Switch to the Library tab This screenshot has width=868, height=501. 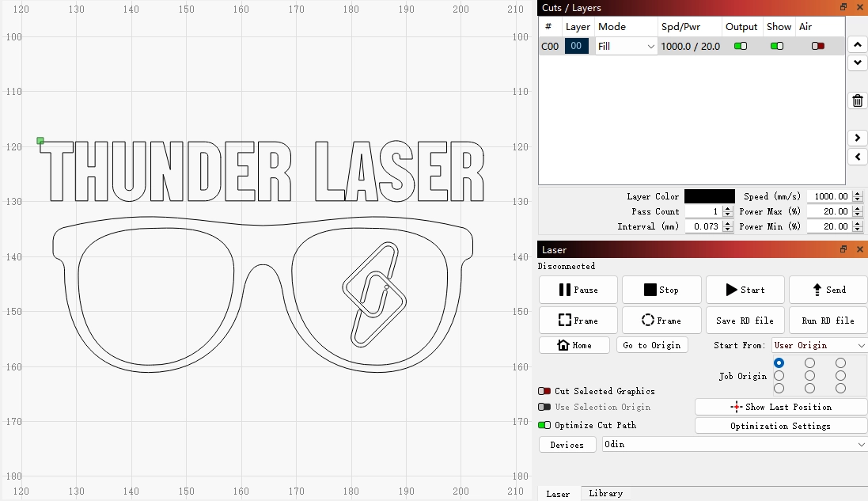(x=605, y=493)
